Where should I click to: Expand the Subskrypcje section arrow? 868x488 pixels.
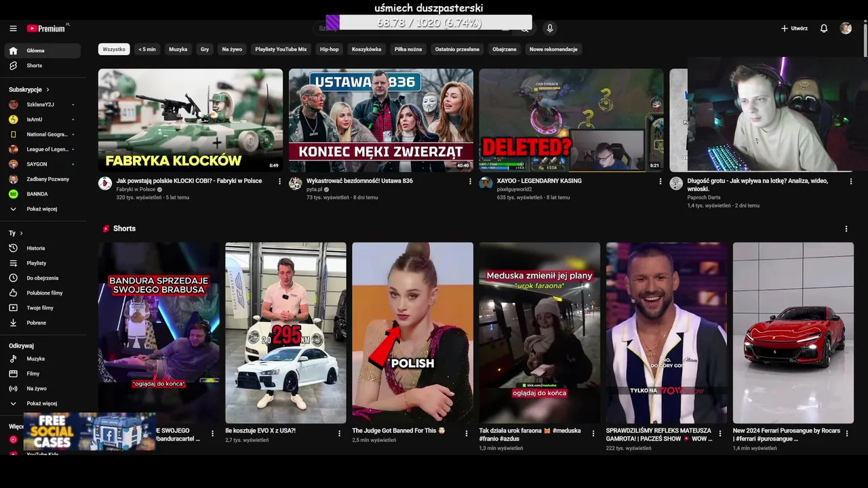click(47, 89)
